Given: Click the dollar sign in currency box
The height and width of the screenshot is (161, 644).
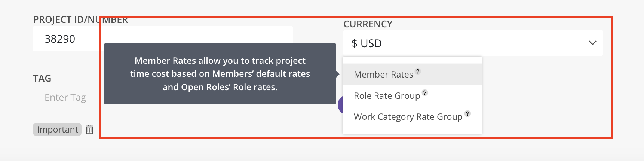Looking at the screenshot, I should click(354, 43).
